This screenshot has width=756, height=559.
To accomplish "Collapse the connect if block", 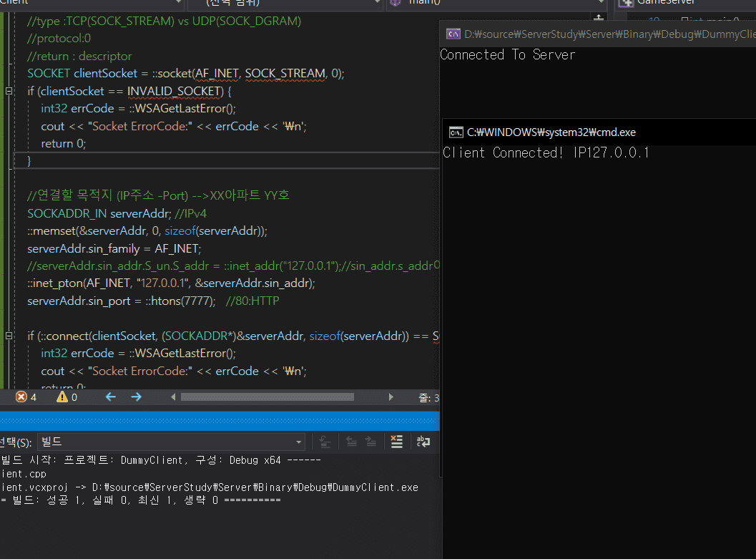I will coord(9,336).
